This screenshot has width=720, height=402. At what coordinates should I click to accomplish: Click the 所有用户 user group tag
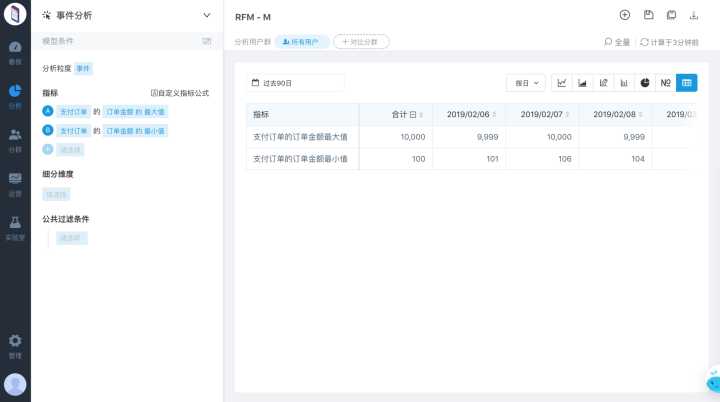coord(302,42)
